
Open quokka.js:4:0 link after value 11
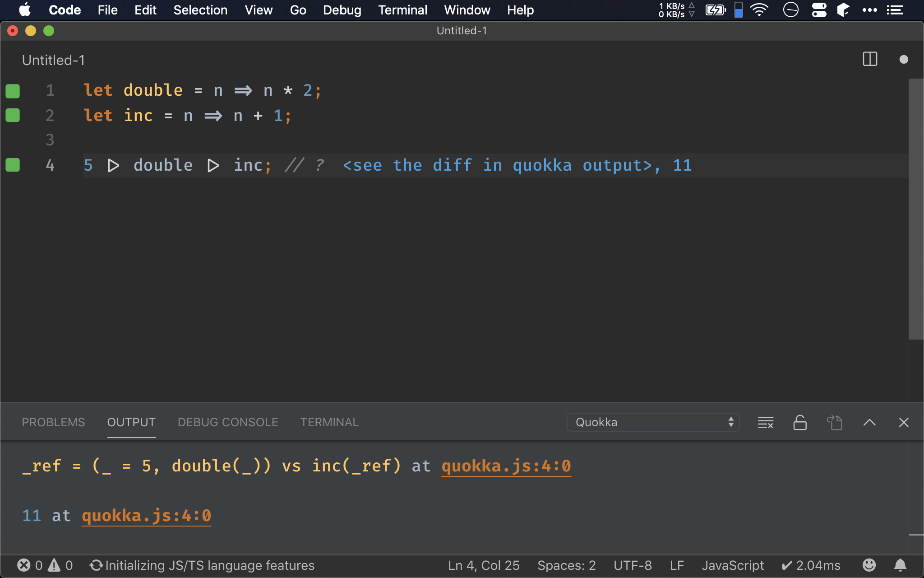[x=147, y=516]
